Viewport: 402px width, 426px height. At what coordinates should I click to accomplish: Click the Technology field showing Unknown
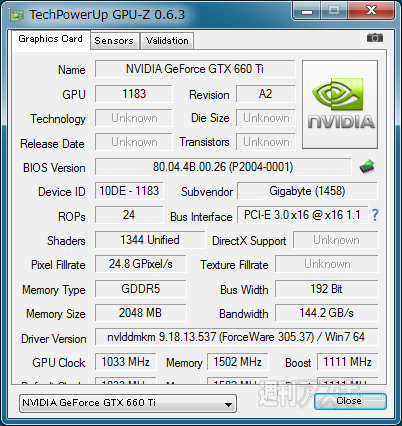(134, 118)
